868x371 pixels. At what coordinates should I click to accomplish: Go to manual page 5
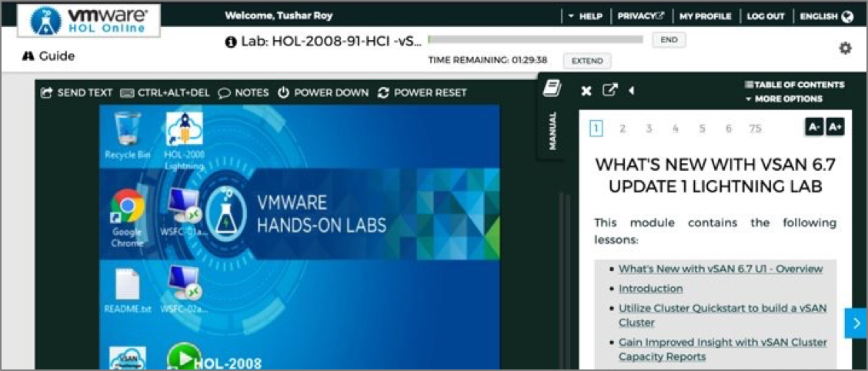pos(702,129)
